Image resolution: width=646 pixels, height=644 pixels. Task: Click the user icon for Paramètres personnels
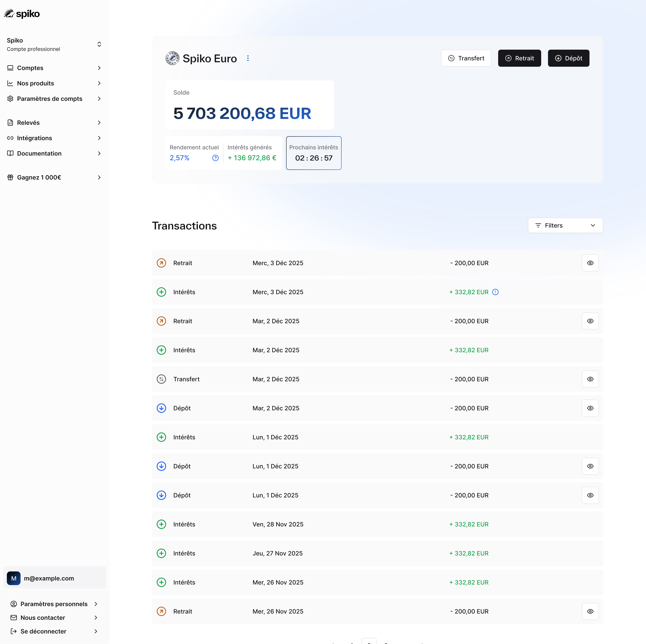[x=14, y=604]
